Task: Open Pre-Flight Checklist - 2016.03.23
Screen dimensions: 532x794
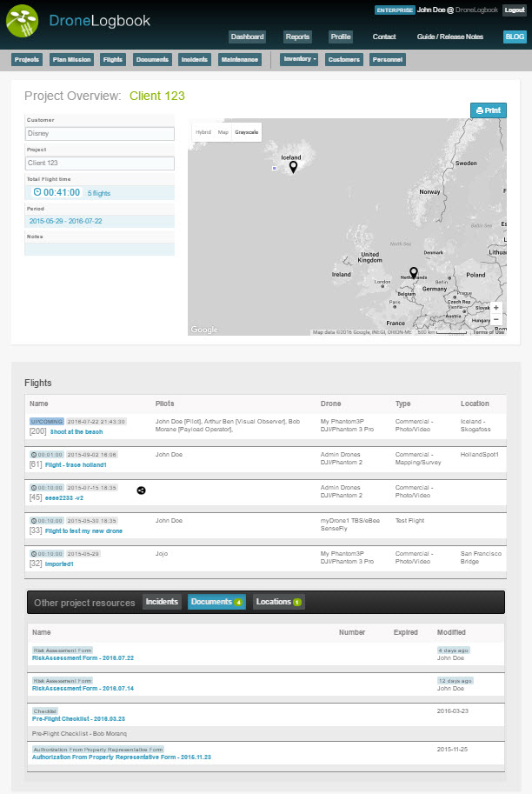Action: [78, 719]
